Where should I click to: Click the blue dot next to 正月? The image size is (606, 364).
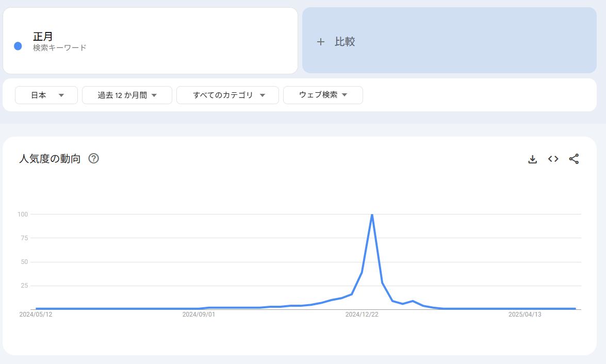pos(18,46)
